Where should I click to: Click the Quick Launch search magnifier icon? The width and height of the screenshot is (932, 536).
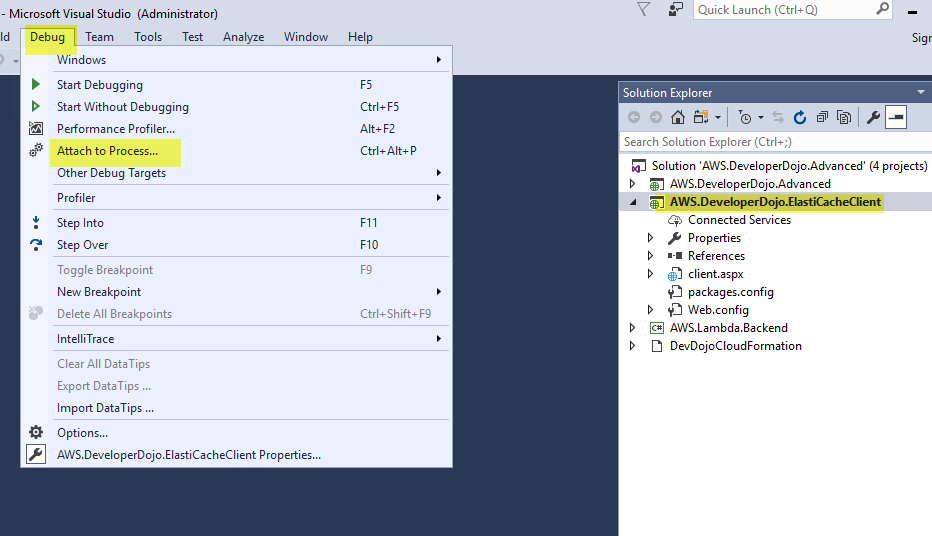pos(883,9)
